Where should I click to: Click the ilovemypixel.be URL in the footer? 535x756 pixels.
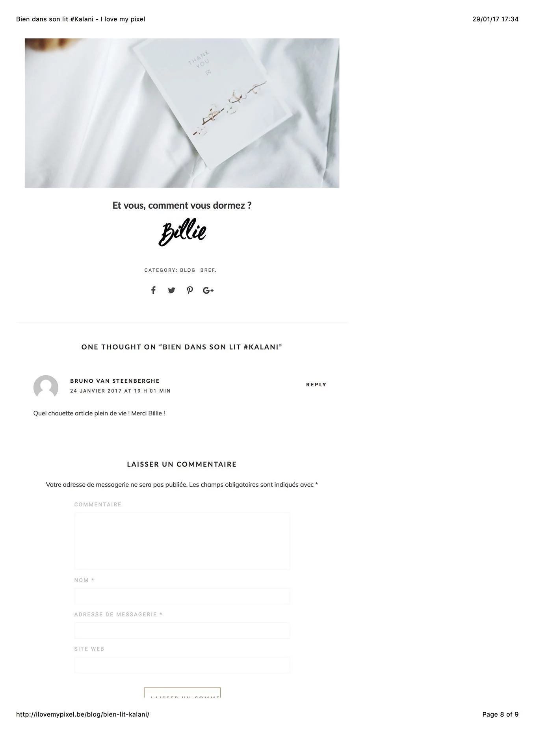(83, 714)
